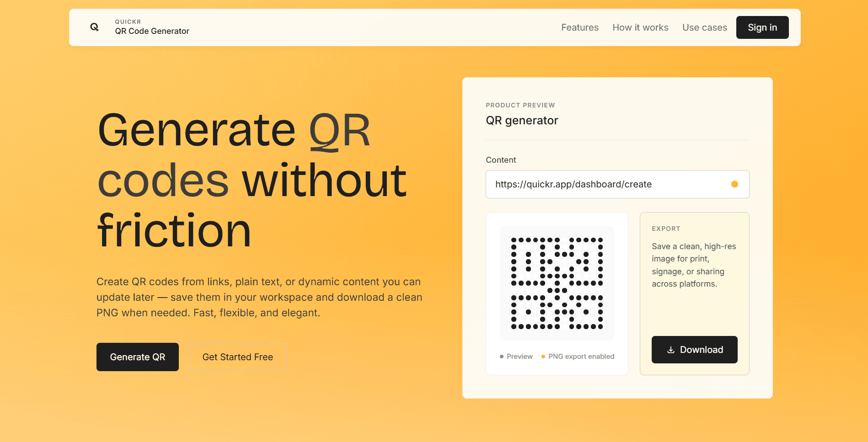The width and height of the screenshot is (868, 442).
Task: Click the 'QUICKR' brand label
Action: pos(128,21)
